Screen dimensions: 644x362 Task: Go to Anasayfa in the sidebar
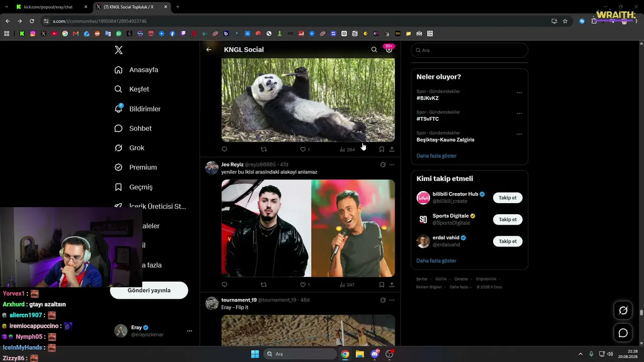(x=136, y=70)
